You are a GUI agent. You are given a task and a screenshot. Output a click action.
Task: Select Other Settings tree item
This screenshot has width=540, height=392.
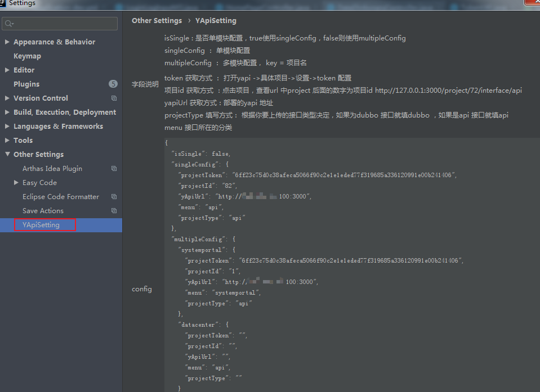(x=38, y=155)
